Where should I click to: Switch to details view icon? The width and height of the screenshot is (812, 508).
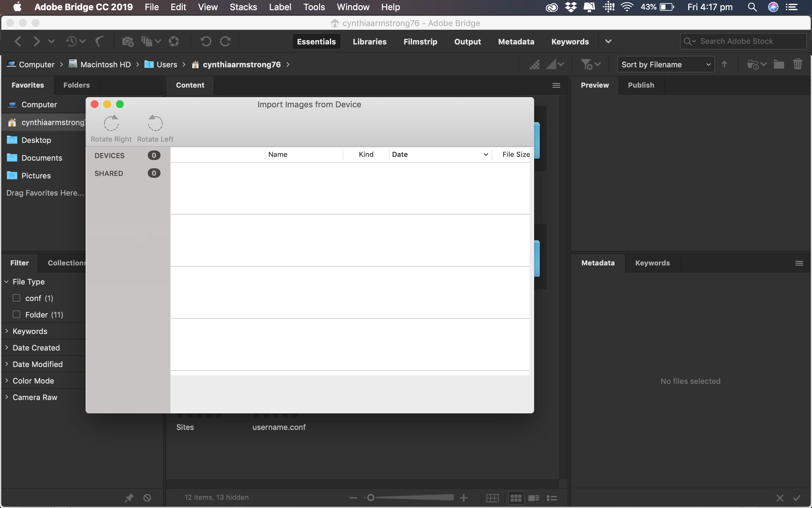coord(534,498)
